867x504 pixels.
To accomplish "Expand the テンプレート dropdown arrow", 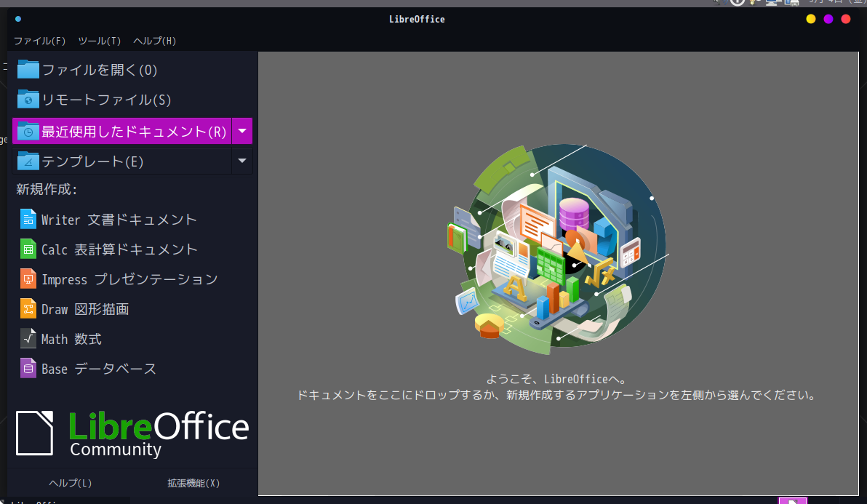I will tap(242, 161).
